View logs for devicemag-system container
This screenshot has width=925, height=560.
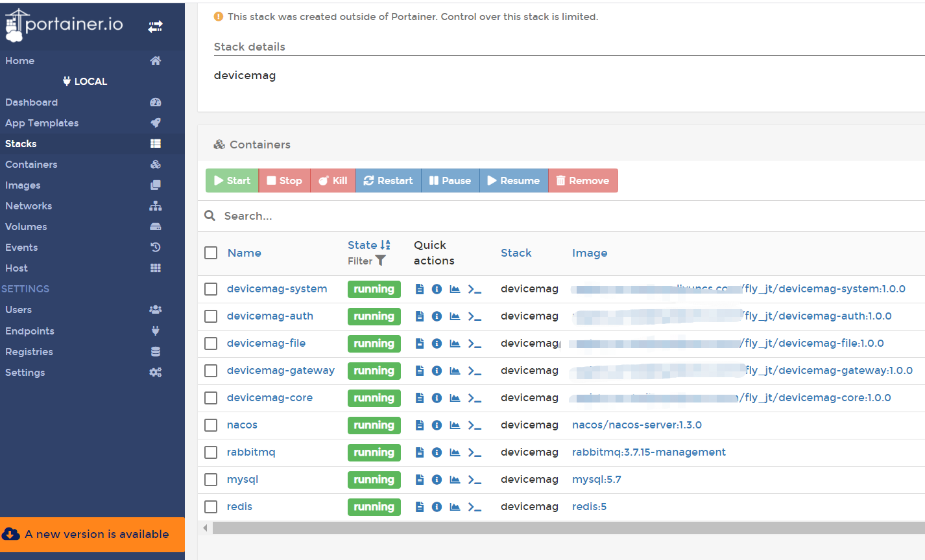(x=419, y=289)
